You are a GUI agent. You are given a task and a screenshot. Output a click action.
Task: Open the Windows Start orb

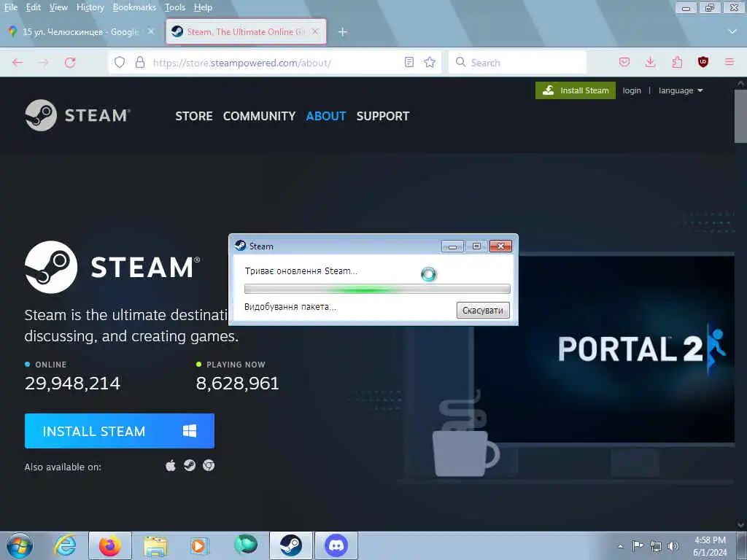coord(20,545)
